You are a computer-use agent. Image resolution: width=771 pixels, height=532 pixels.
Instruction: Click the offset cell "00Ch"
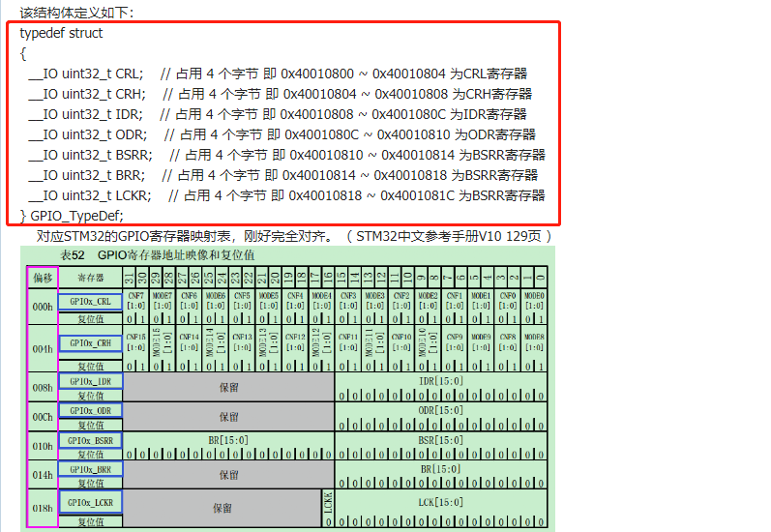pyautogui.click(x=43, y=417)
